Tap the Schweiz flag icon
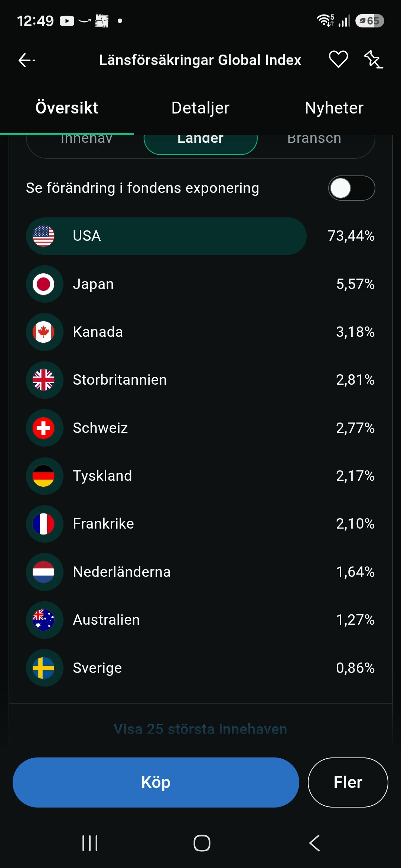401x868 pixels. [43, 428]
